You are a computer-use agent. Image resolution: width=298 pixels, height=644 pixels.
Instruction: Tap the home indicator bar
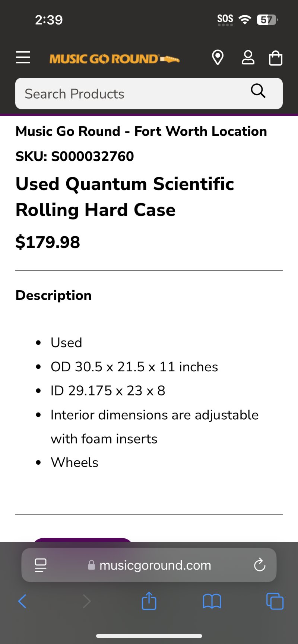point(149,636)
